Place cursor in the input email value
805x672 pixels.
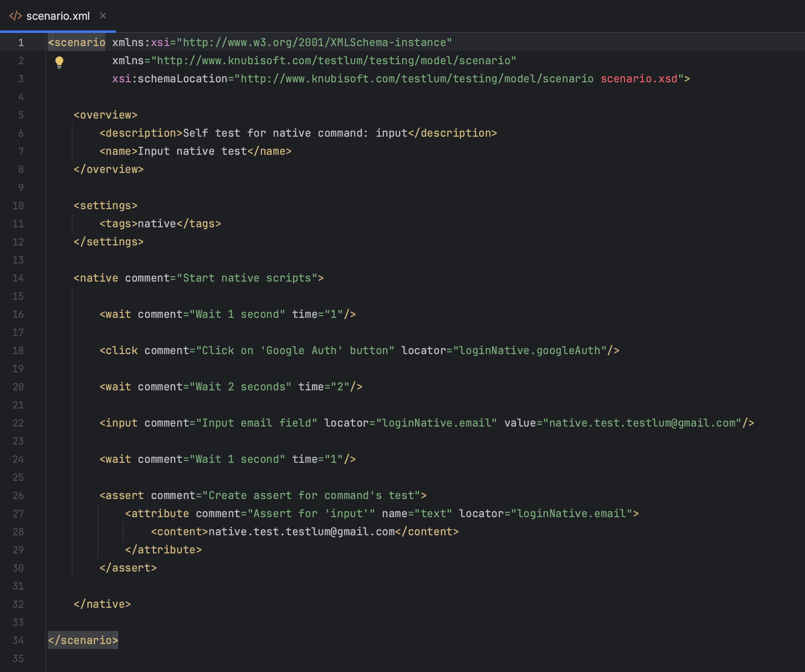[642, 423]
